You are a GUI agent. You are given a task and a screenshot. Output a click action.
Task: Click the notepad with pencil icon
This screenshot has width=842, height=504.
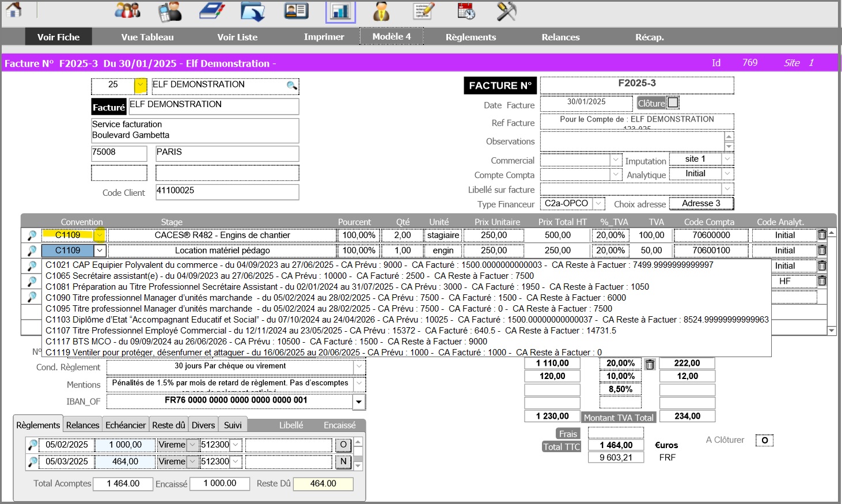pyautogui.click(x=424, y=11)
